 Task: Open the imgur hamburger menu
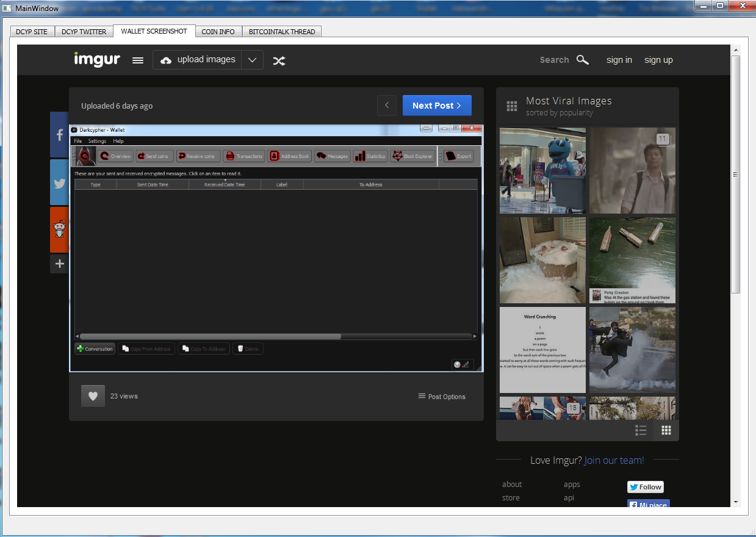pyautogui.click(x=138, y=60)
